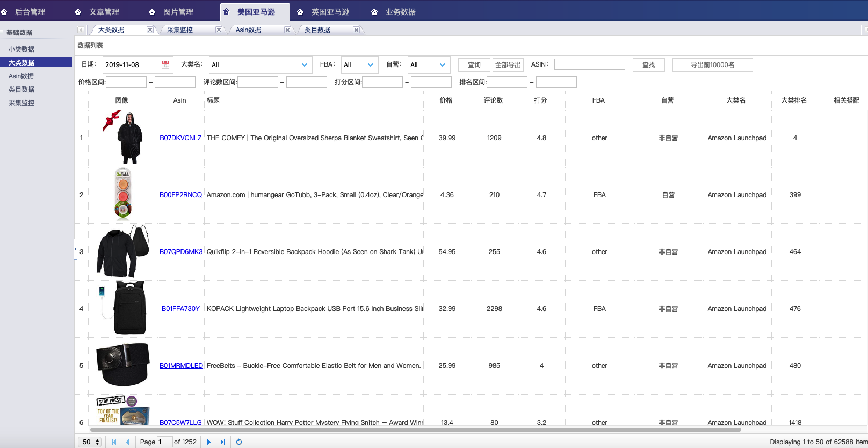This screenshot has width=868, height=448.
Task: Switch to 业务数据 top menu
Action: (401, 12)
